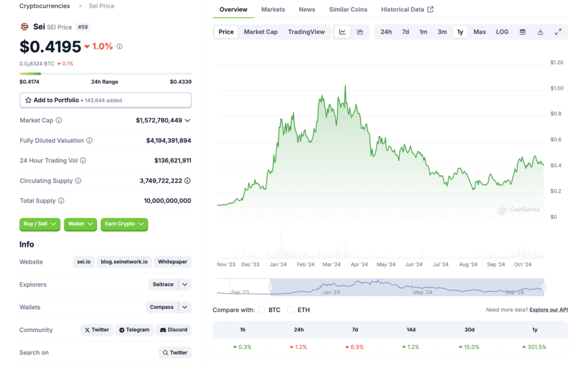This screenshot has width=588, height=369.
Task: Select the Market Cap chart toggle
Action: [x=261, y=32]
